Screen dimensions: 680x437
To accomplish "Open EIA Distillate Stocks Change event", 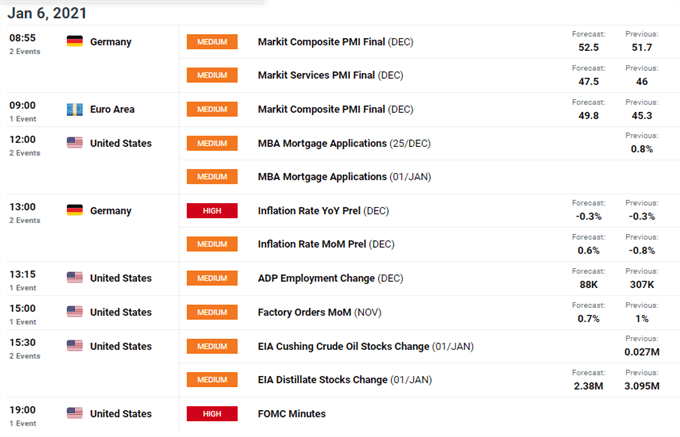I will tap(345, 380).
